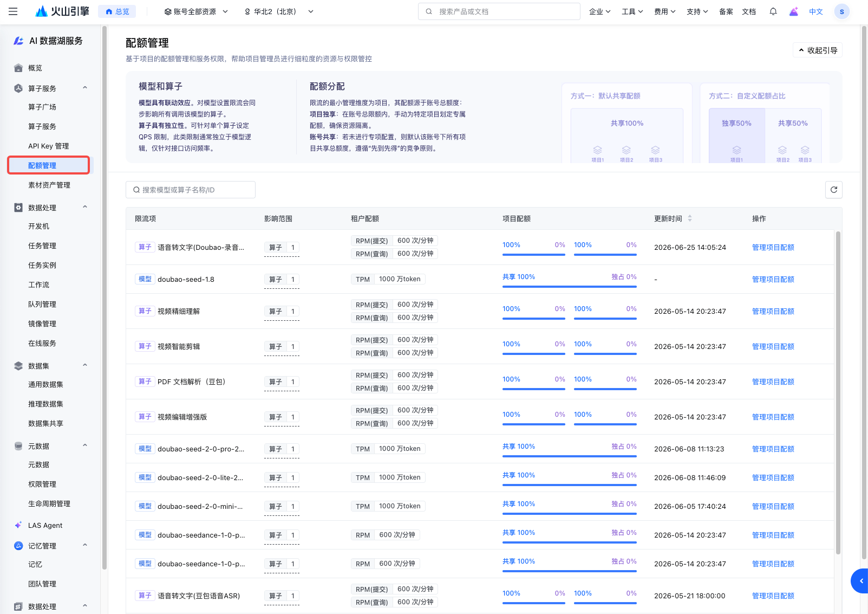Click the refresh table icon
Viewport: 868px width, 614px height.
pos(834,190)
